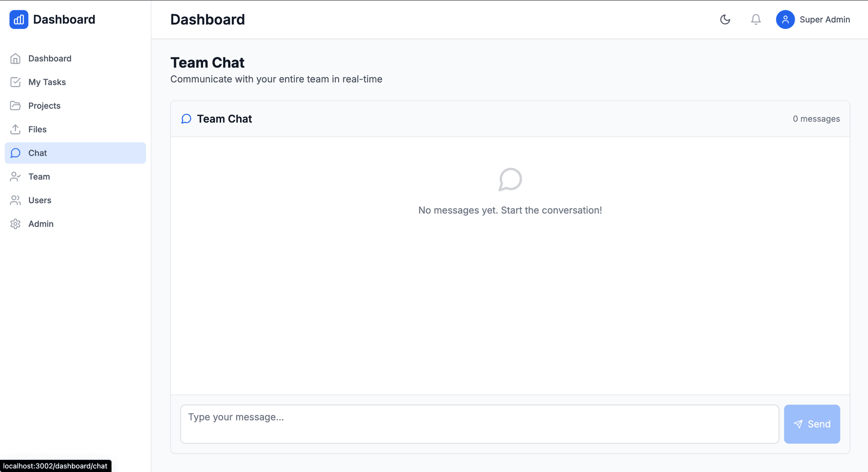Click the Users people icon
The height and width of the screenshot is (472, 868).
[16, 200]
